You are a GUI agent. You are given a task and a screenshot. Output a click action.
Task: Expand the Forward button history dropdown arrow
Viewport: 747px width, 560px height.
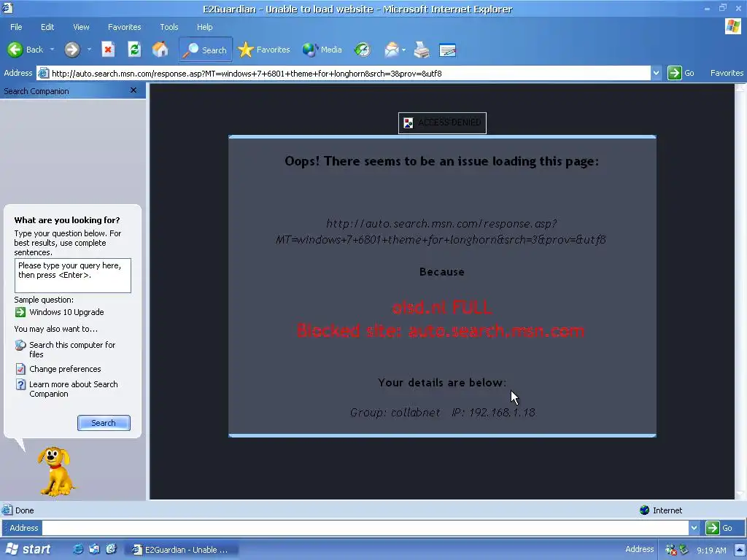[89, 50]
